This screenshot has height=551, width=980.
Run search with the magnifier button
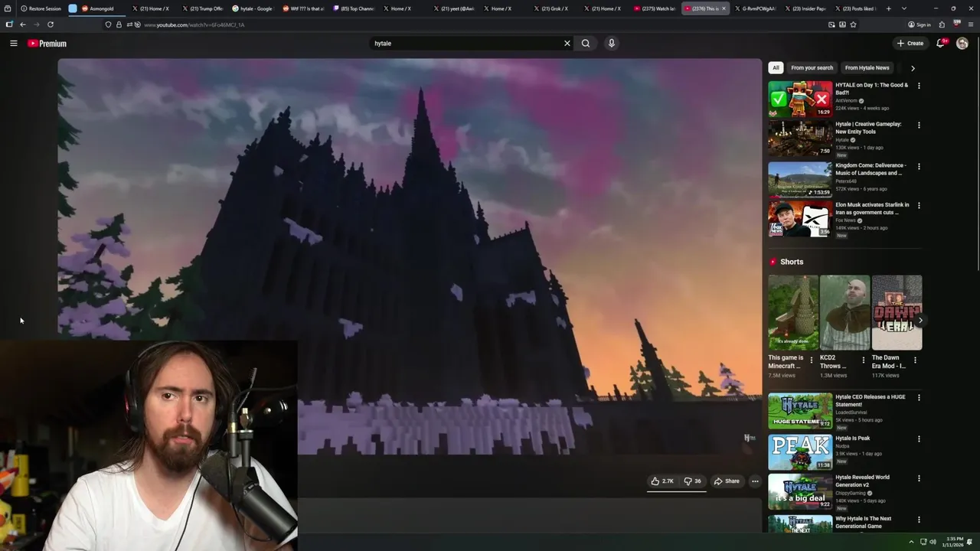coord(586,44)
